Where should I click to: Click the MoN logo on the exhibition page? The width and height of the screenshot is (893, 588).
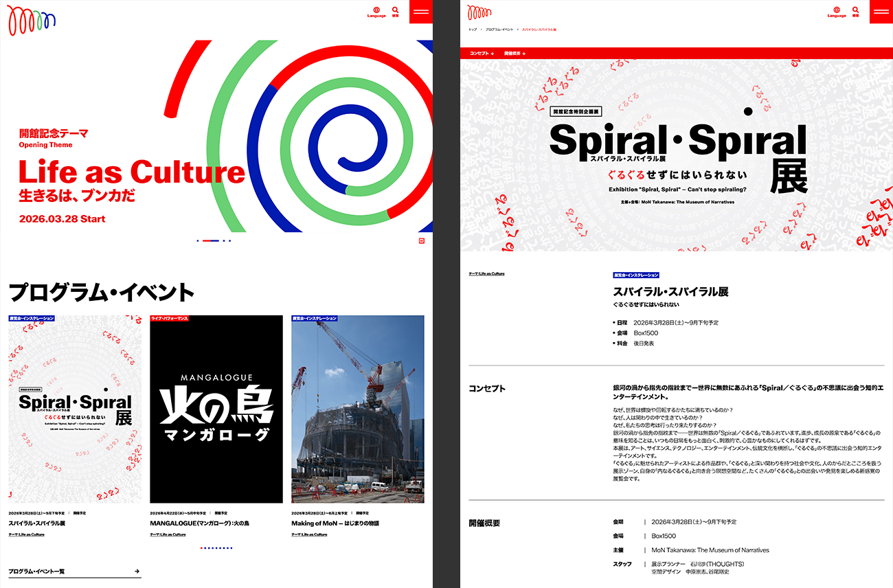(x=479, y=13)
